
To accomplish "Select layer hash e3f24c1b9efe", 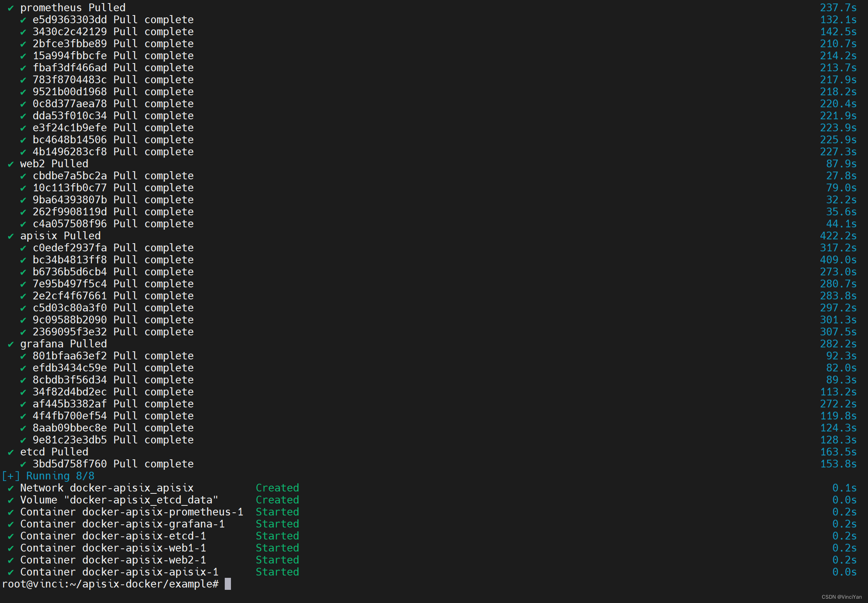I will (x=70, y=128).
